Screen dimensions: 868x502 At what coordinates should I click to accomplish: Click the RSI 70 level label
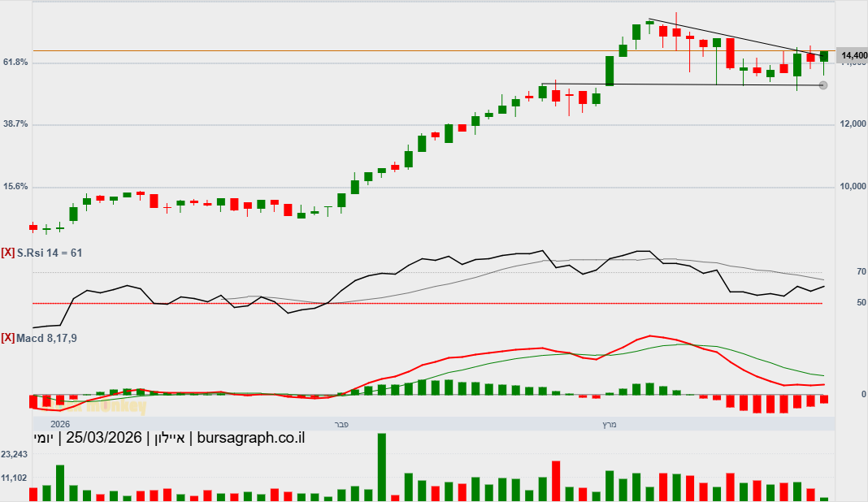[x=861, y=272]
